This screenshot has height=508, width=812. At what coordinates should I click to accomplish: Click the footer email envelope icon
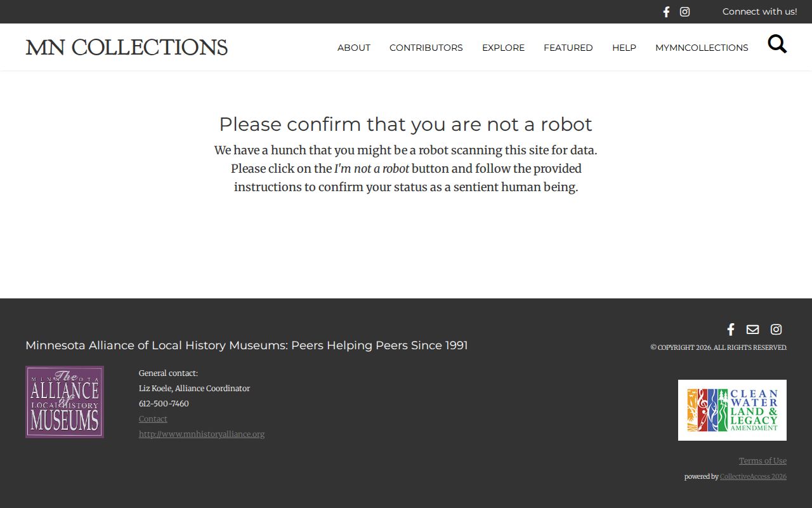[752, 329]
